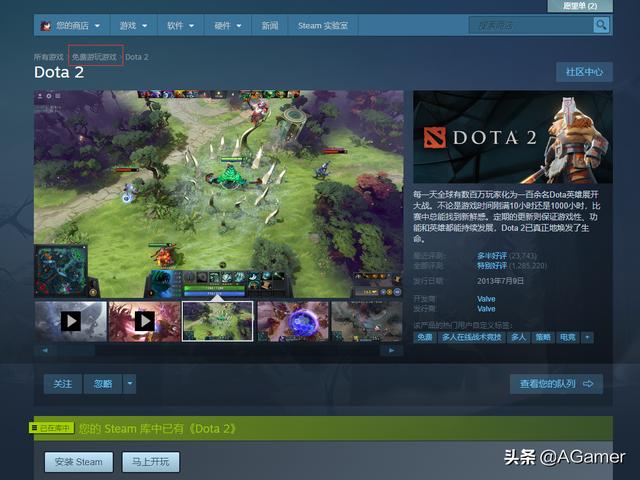This screenshot has height=480, width=640.
Task: Click the 免费 tag
Action: pos(424,338)
